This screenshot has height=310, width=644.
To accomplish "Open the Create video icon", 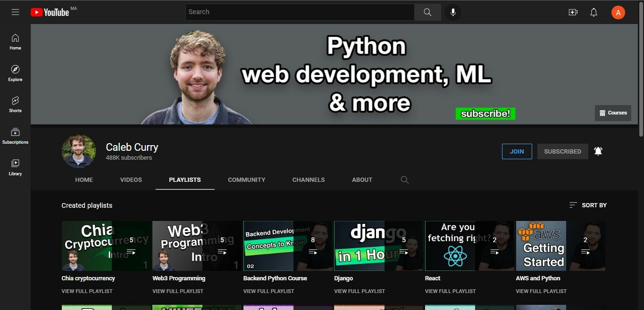I will pos(573,12).
